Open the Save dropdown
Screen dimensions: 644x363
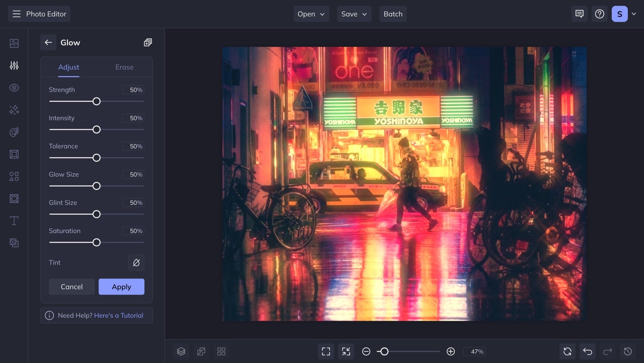point(354,14)
